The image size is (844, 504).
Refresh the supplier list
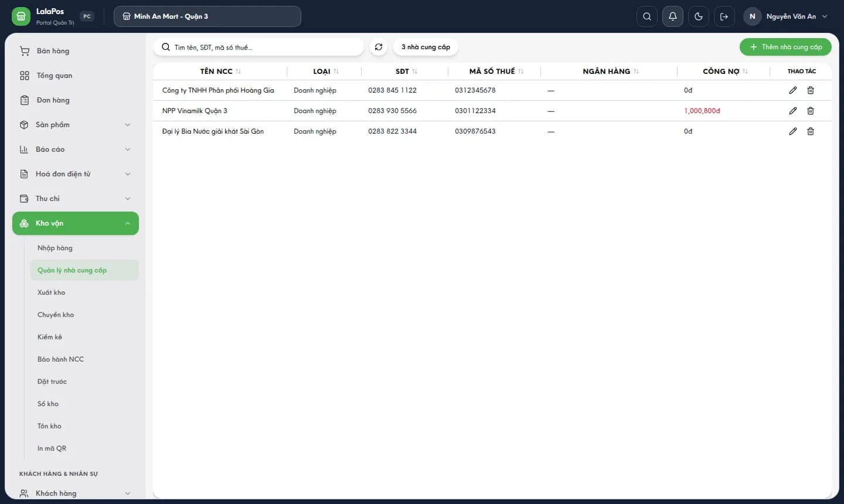click(379, 47)
